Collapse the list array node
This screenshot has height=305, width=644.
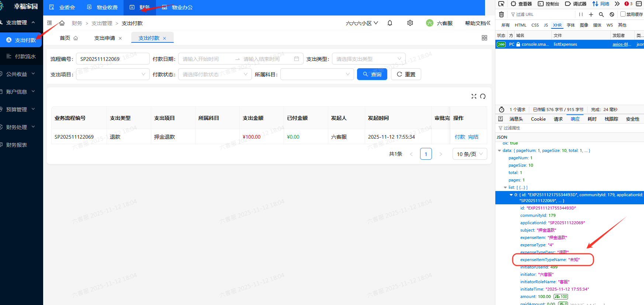tap(505, 187)
